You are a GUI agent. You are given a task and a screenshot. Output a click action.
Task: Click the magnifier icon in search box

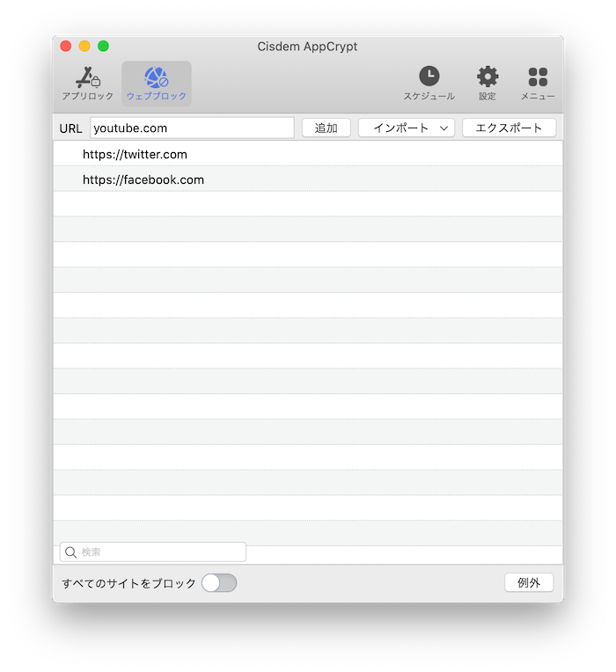click(x=70, y=552)
